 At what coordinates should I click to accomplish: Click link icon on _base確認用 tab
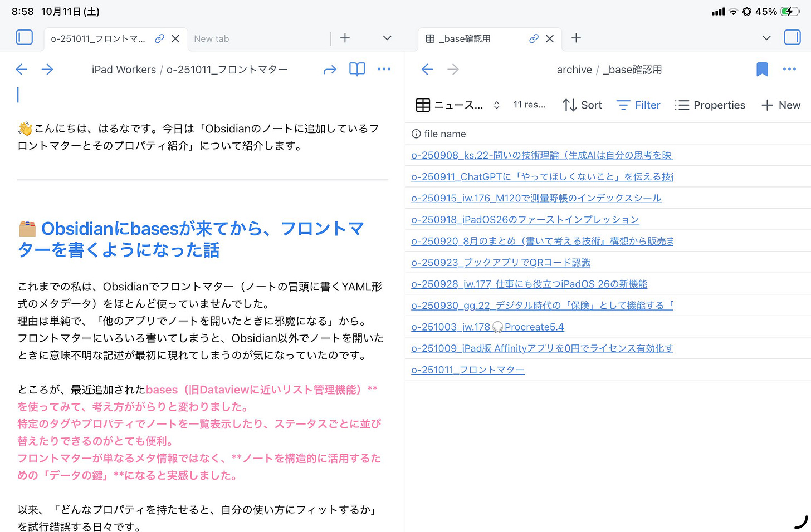534,38
